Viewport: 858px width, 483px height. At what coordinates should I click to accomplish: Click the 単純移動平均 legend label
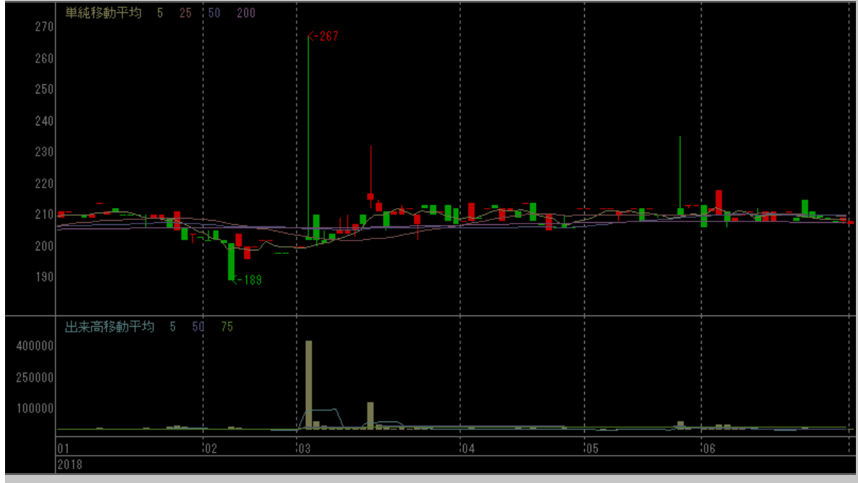[104, 12]
